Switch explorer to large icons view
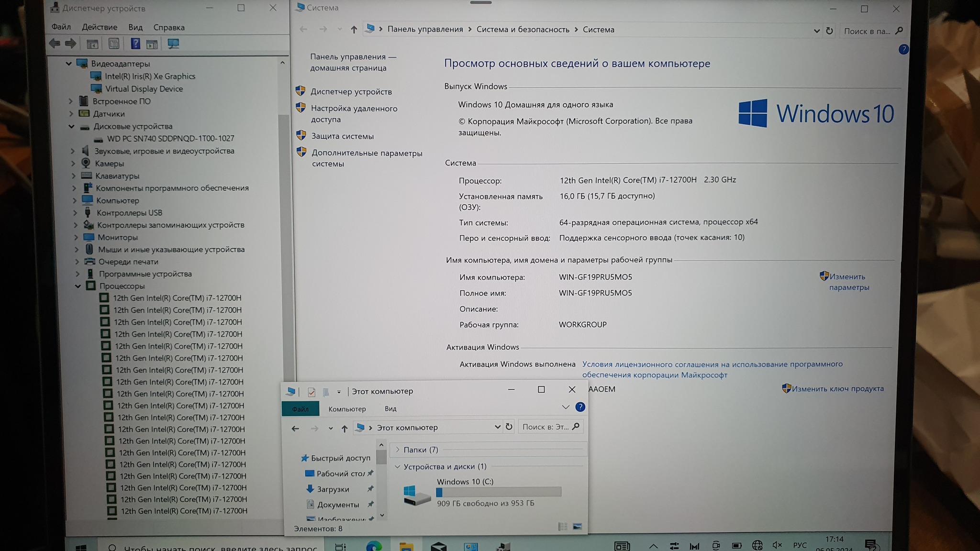Image resolution: width=980 pixels, height=551 pixels. [578, 527]
